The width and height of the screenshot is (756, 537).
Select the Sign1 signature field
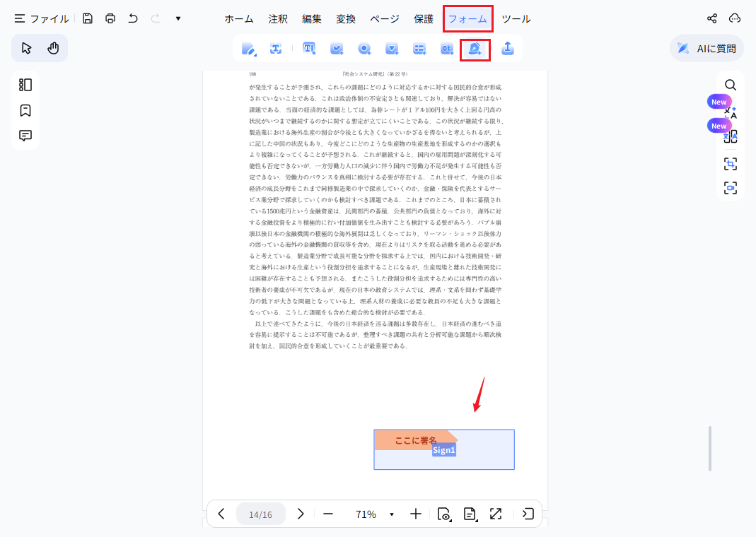point(444,449)
